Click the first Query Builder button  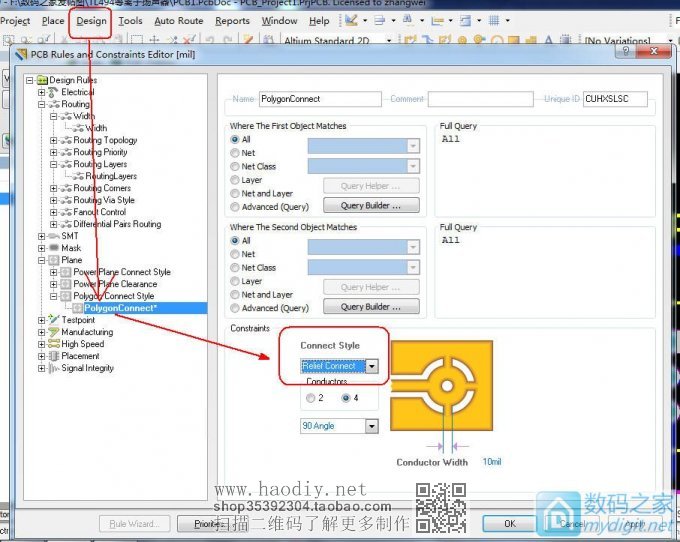[x=370, y=206]
